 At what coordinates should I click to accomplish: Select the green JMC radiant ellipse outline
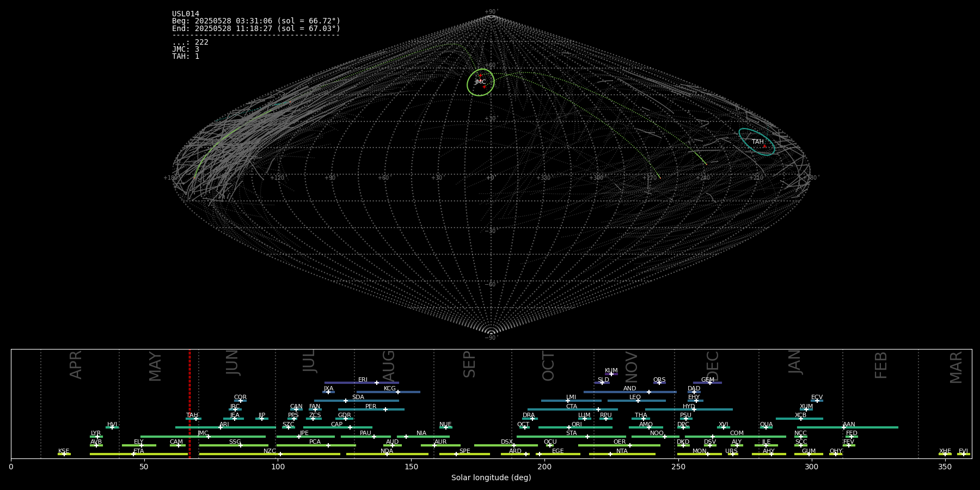[x=481, y=82]
